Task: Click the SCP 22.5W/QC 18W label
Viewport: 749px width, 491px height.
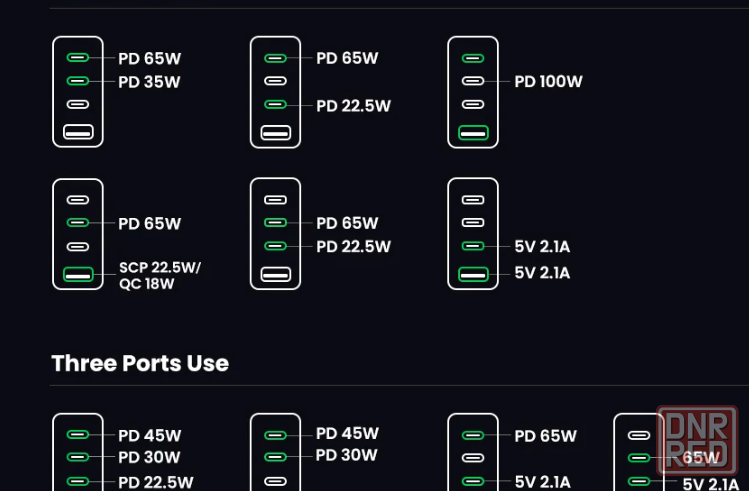Action: 160,275
